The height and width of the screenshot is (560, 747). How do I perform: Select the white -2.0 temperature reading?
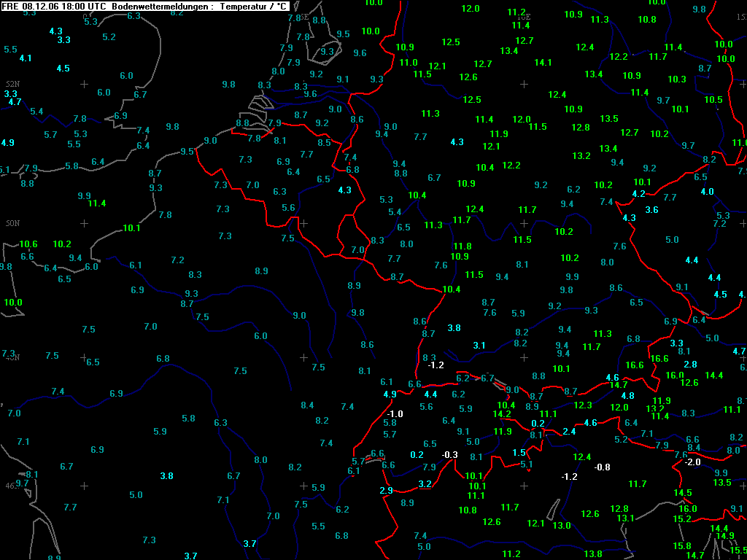pos(692,462)
